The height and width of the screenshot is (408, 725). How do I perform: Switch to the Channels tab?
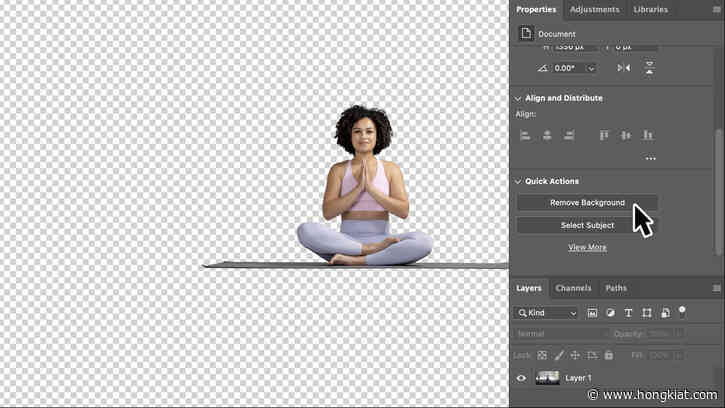pyautogui.click(x=573, y=288)
